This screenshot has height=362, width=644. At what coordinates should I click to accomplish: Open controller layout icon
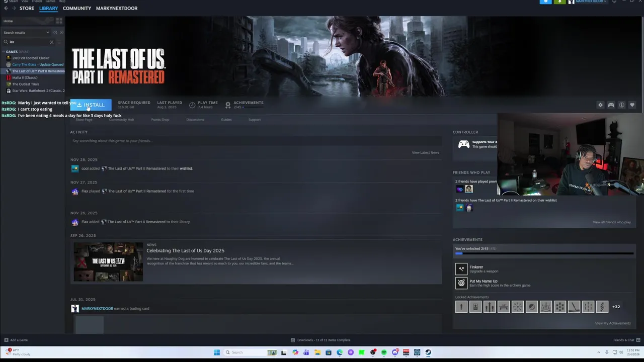pos(611,105)
